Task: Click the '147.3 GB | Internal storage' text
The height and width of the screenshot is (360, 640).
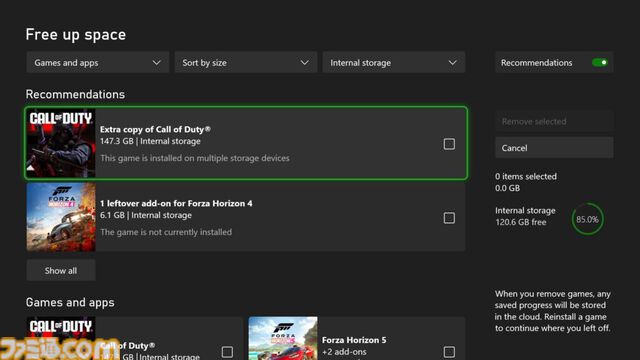Action: [x=150, y=141]
